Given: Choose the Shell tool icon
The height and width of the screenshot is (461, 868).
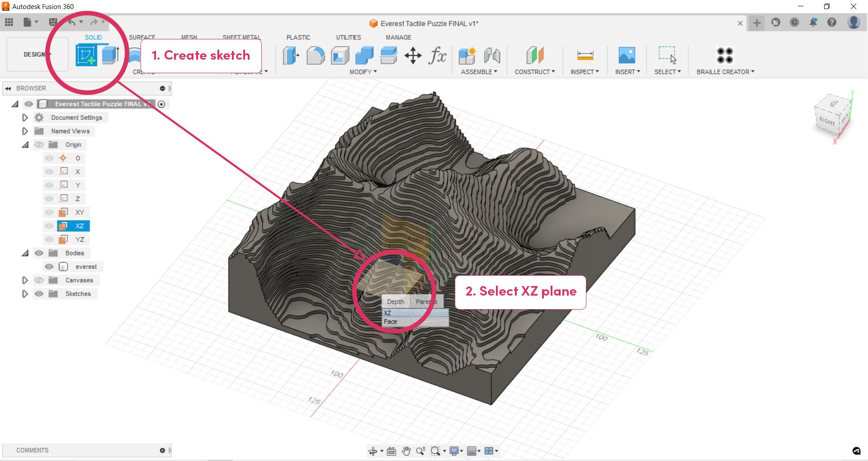Looking at the screenshot, I should pos(340,56).
